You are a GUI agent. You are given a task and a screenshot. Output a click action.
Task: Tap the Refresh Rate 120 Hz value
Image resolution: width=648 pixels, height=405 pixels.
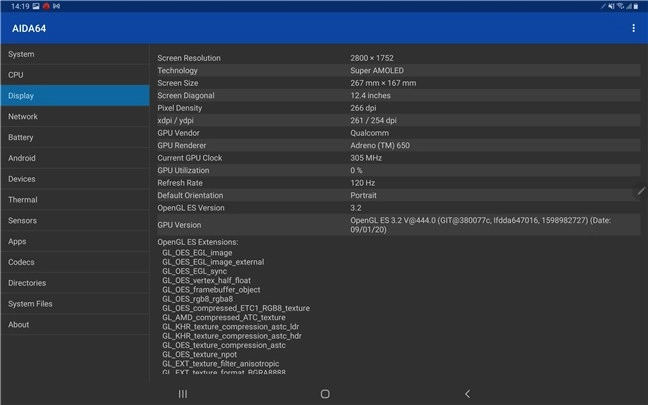362,183
